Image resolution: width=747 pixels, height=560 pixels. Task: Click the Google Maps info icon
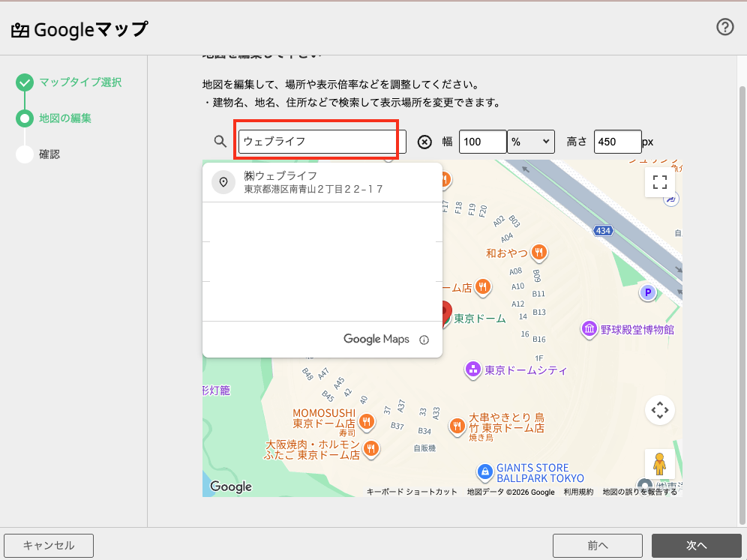pyautogui.click(x=424, y=340)
